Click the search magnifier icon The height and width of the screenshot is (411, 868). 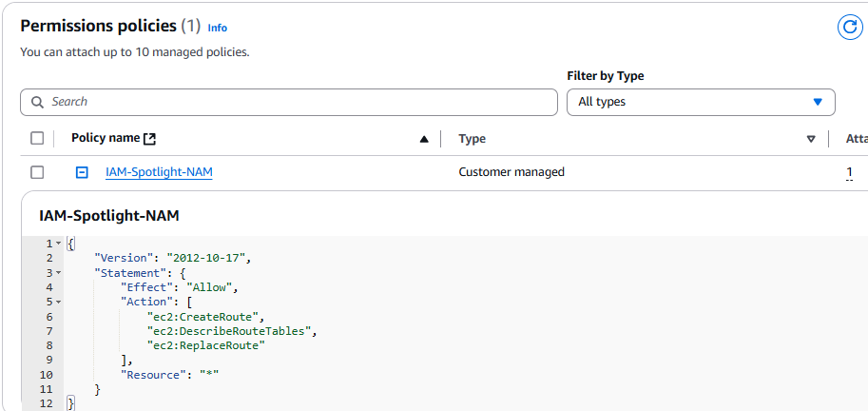38,102
